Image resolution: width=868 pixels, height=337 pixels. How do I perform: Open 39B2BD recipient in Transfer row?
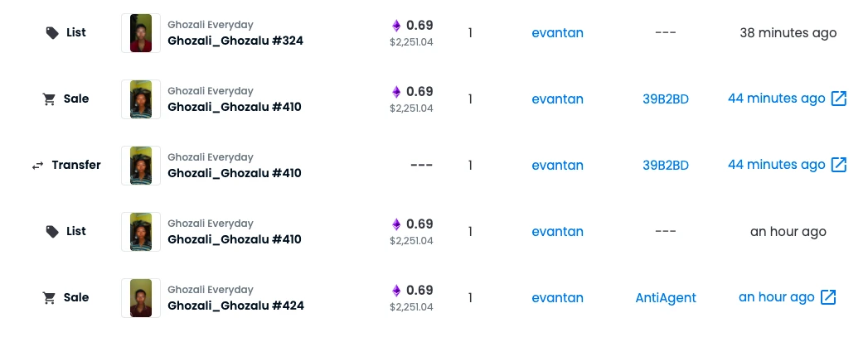coord(666,165)
